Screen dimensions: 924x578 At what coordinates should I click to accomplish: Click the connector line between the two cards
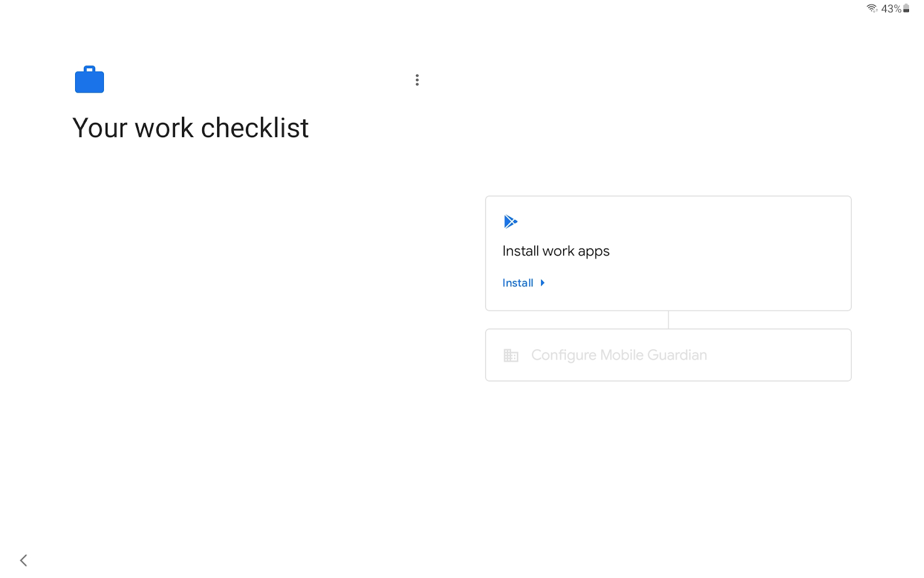pos(668,320)
